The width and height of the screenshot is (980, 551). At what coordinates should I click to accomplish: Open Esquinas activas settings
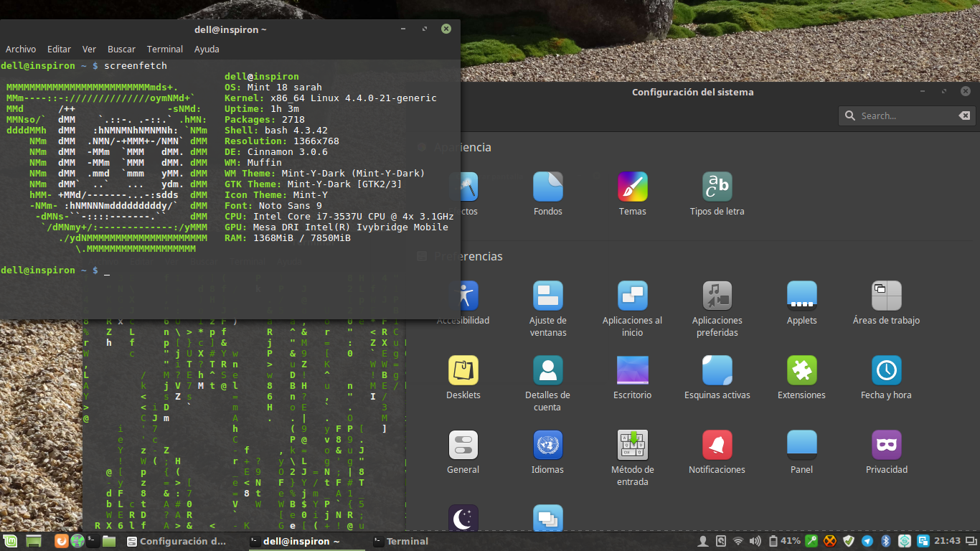click(x=717, y=370)
